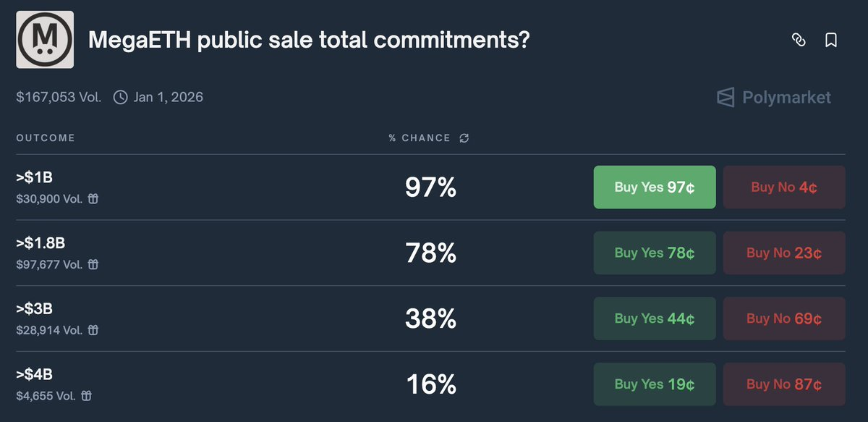Buy Yes at 19¢ for >$4B
The image size is (868, 422).
(654, 384)
